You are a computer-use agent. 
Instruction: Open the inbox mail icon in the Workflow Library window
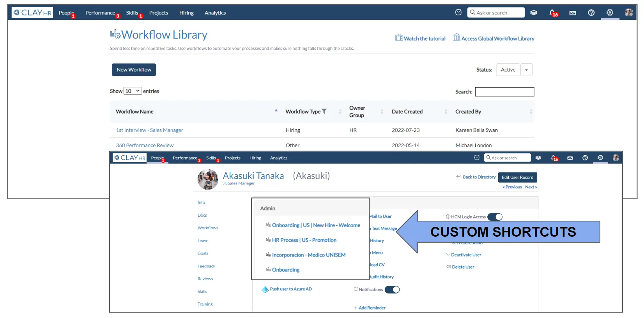(573, 13)
